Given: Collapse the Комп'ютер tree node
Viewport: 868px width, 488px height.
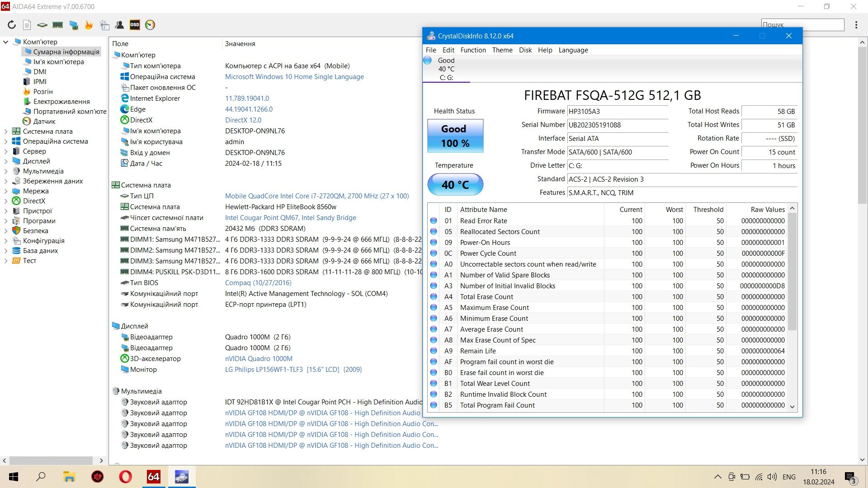Looking at the screenshot, I should 6,42.
